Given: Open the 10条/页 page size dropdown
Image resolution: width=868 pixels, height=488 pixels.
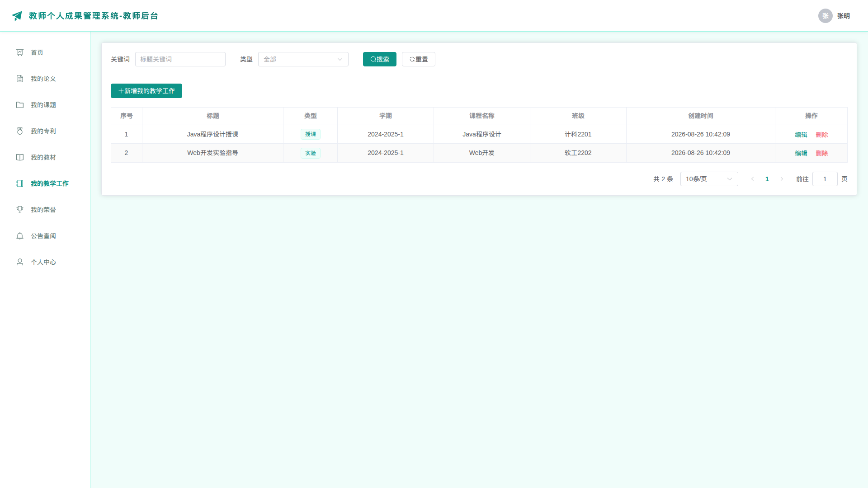Looking at the screenshot, I should [709, 179].
